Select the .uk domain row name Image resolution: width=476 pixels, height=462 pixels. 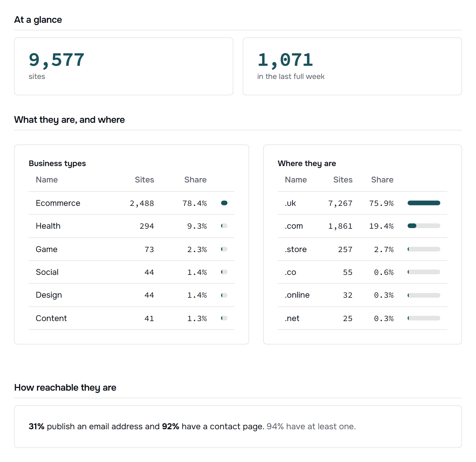tap(290, 203)
